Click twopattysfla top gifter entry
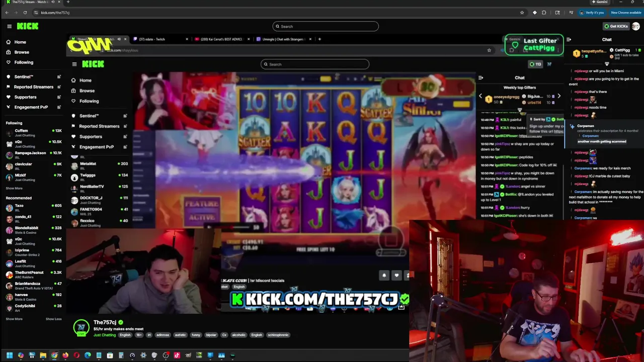The height and width of the screenshot is (362, 644). click(x=591, y=52)
